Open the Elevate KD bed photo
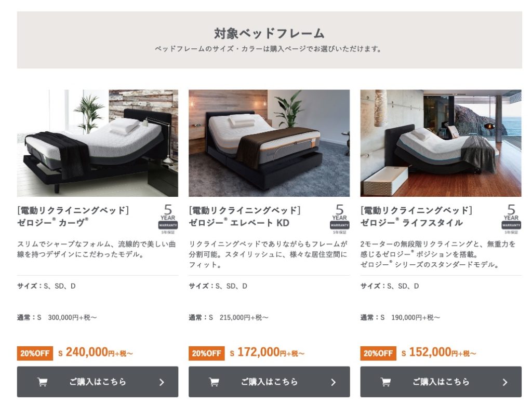 click(269, 143)
